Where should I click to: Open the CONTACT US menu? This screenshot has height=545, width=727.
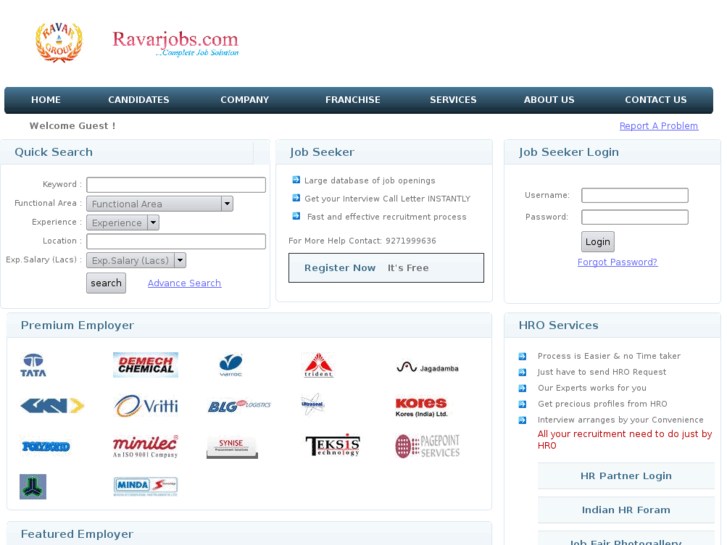pos(656,100)
